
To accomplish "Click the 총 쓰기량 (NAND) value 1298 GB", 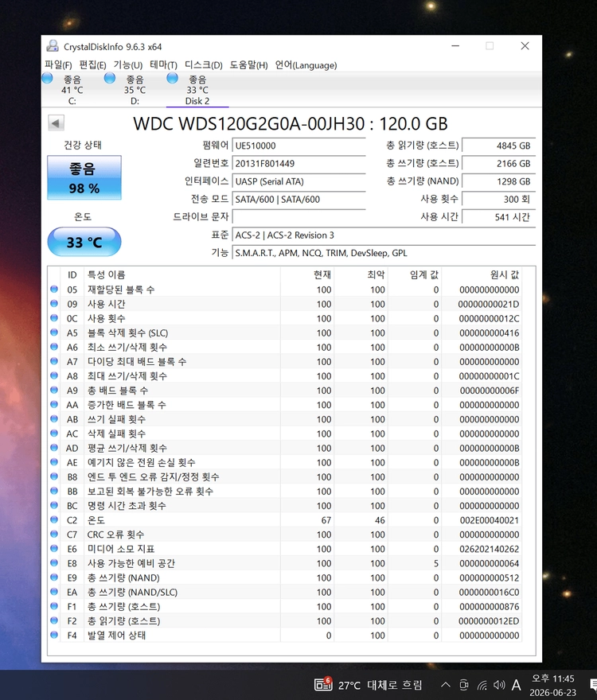I will (x=498, y=181).
